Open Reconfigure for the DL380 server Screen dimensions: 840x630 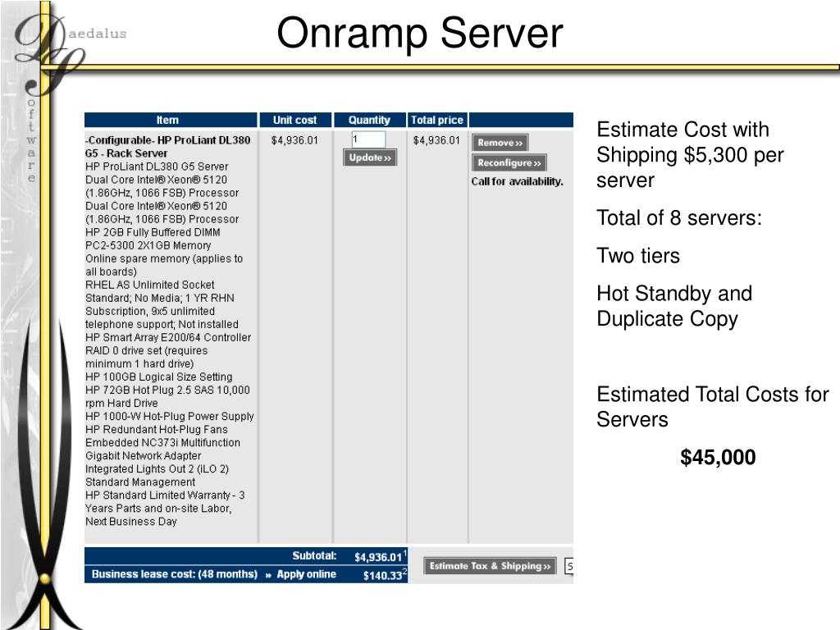click(x=509, y=163)
